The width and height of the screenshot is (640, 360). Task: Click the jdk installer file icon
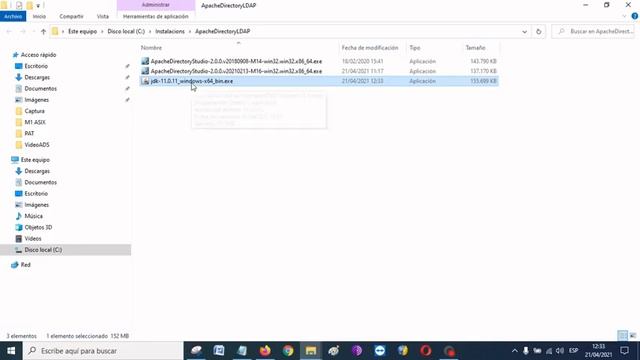[145, 81]
